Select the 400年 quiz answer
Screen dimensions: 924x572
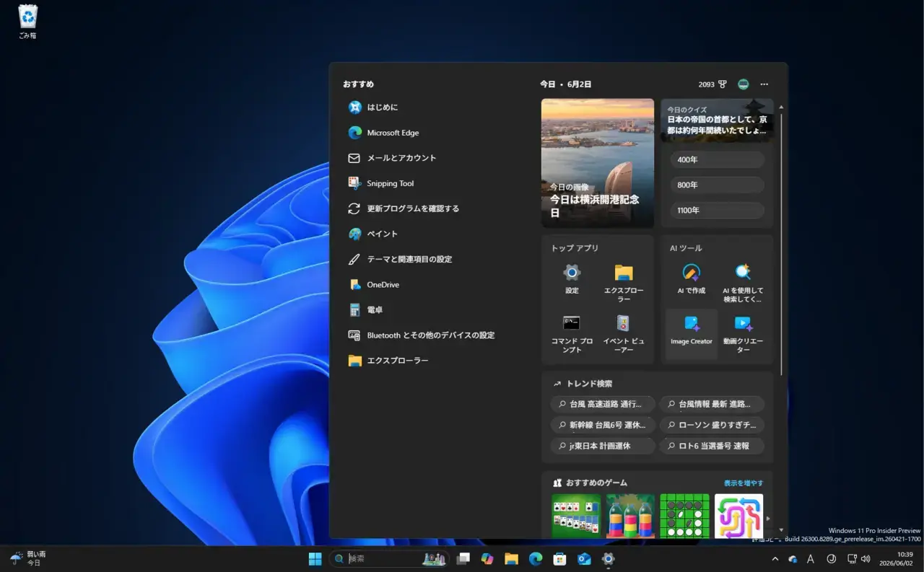(717, 160)
